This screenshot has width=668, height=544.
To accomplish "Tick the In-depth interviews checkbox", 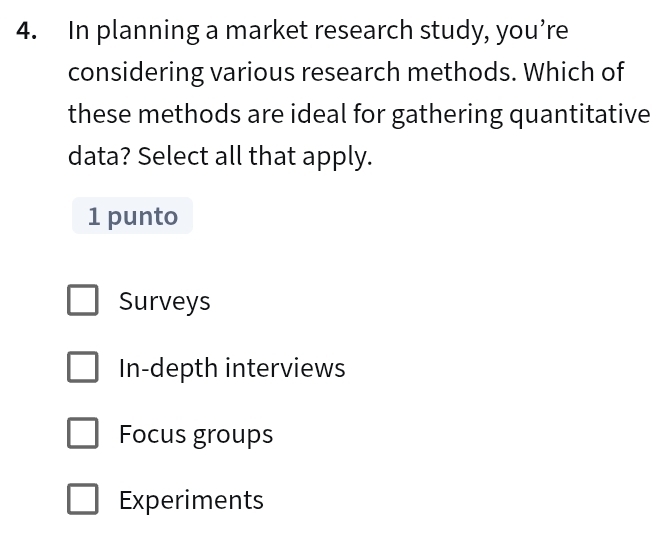I will 83,368.
